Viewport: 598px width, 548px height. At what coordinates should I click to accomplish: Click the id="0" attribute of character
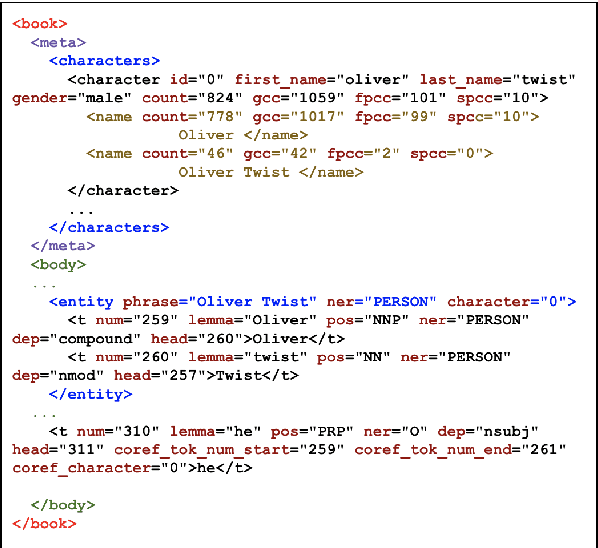[x=197, y=79]
